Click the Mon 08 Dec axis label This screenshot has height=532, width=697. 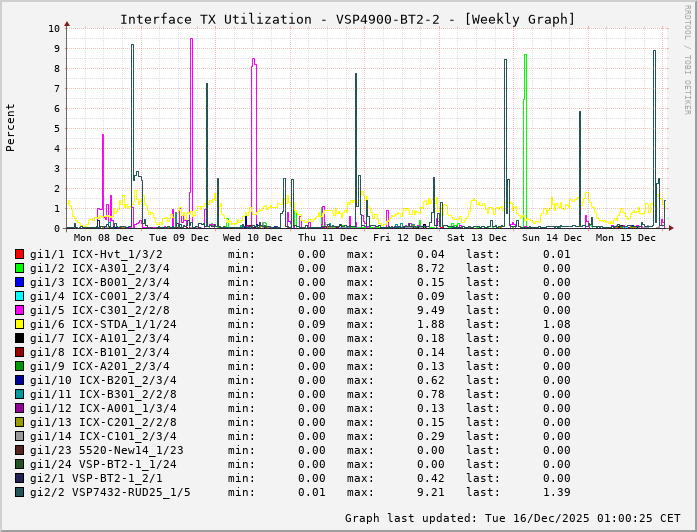pos(104,238)
